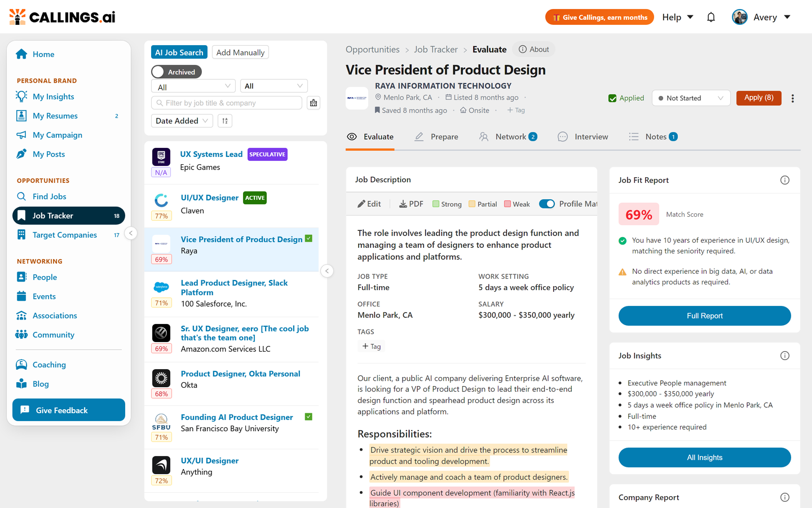Switch to the Network tab
This screenshot has width=812, height=508.
pyautogui.click(x=508, y=137)
